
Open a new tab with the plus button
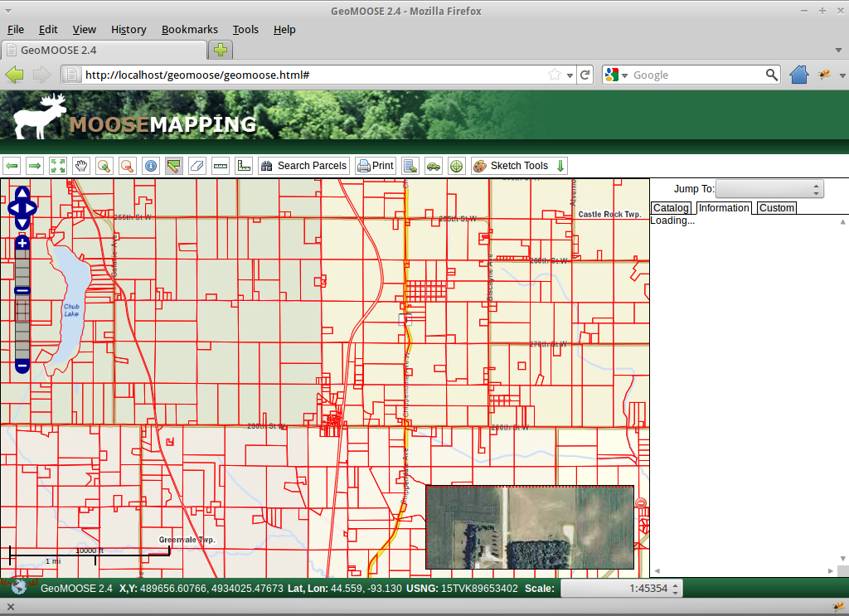(221, 51)
